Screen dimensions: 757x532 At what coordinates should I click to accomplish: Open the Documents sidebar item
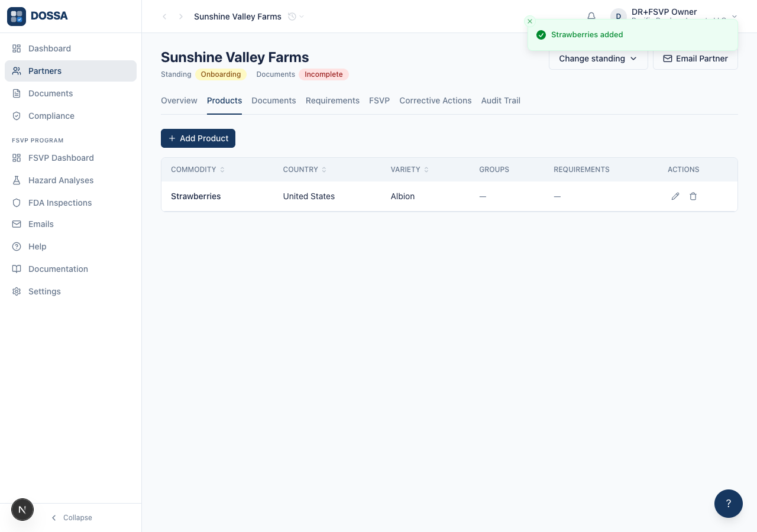tap(70, 93)
